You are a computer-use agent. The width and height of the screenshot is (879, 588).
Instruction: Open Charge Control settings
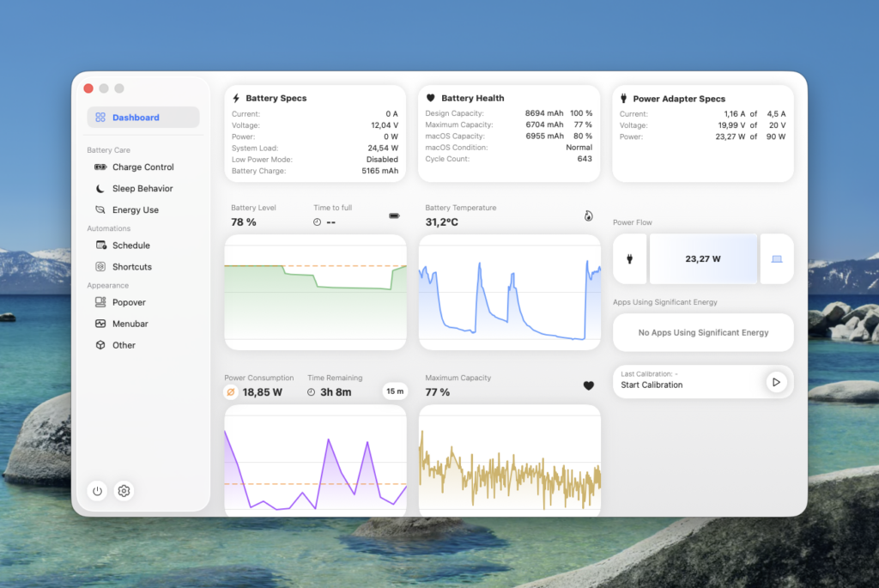(x=143, y=167)
